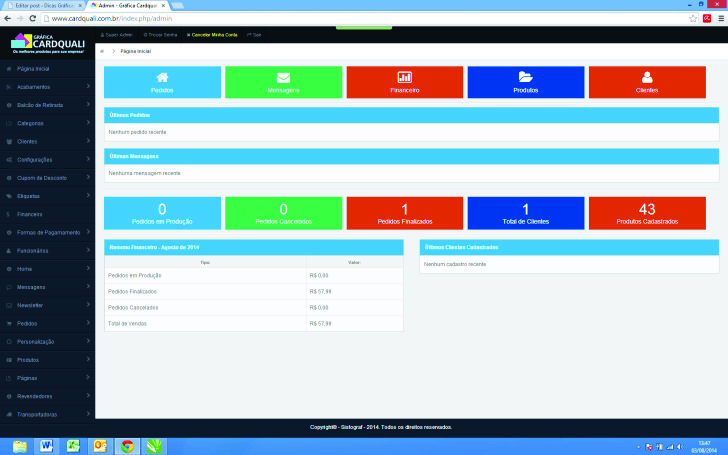Open Financeiro bar chart icon tile
Viewport: 728px width, 455px height.
(405, 82)
